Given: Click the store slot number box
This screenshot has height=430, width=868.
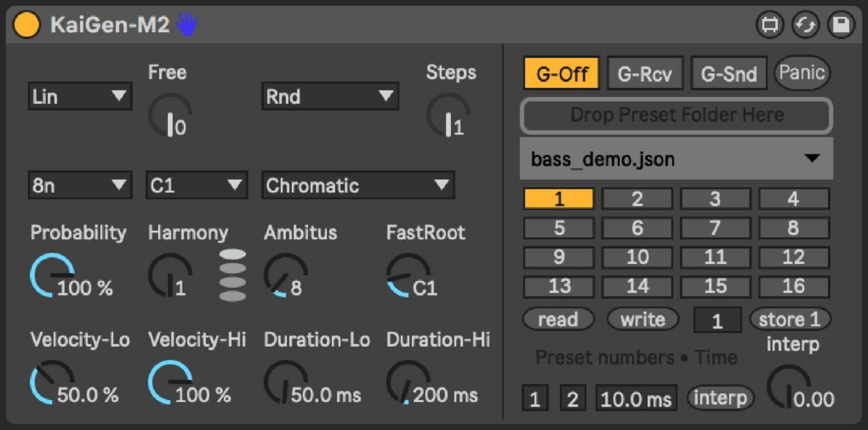Looking at the screenshot, I should (717, 321).
